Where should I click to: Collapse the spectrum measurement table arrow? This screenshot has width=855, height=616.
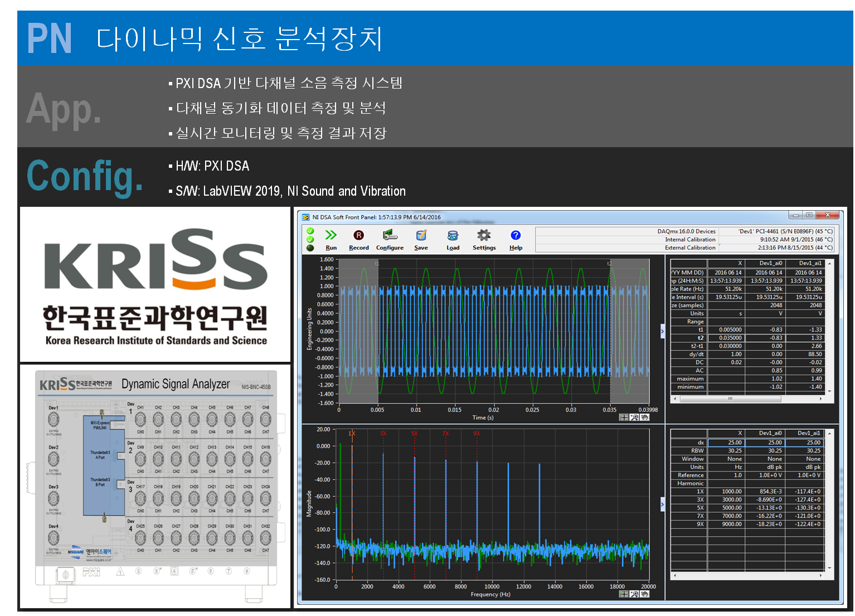[x=662, y=505]
